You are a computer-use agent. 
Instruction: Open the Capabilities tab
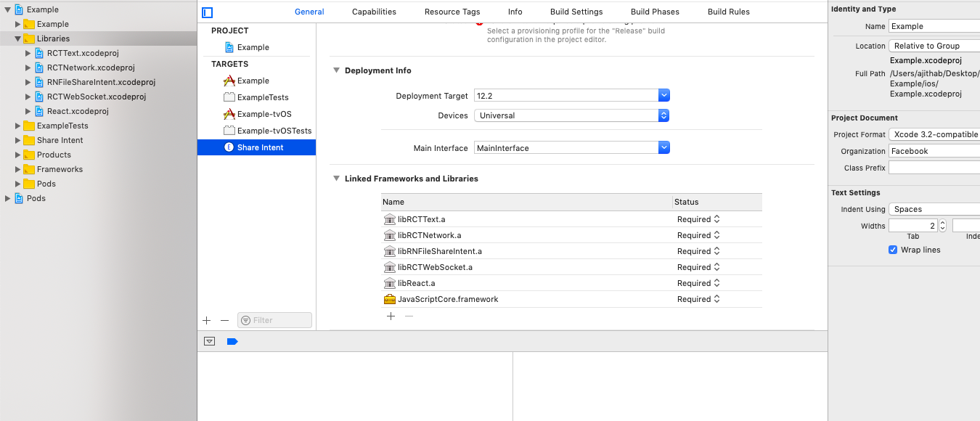click(374, 12)
